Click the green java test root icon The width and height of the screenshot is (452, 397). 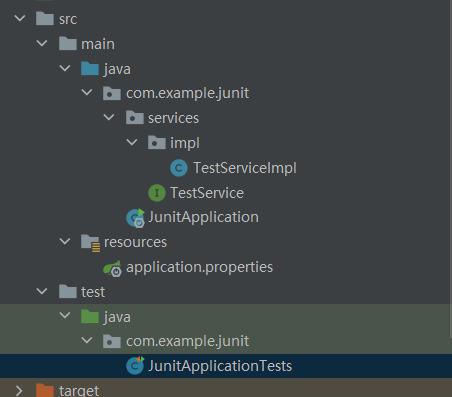click(90, 317)
